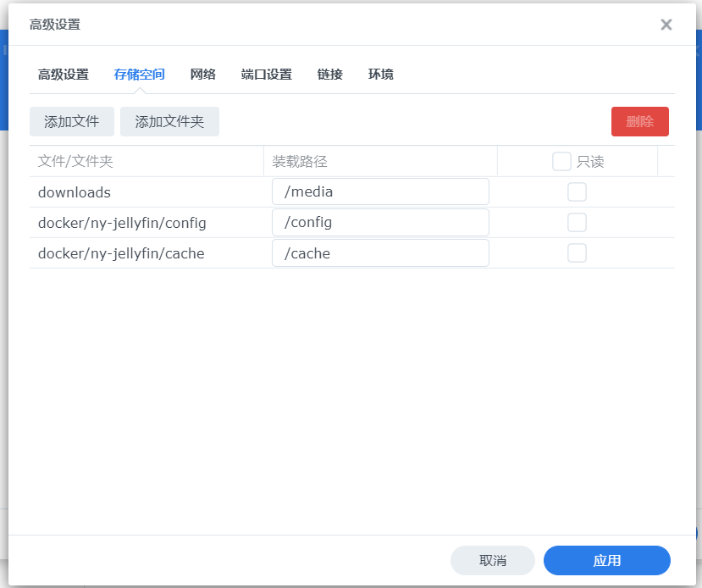Switch to the 高级设置 tab

point(64,75)
